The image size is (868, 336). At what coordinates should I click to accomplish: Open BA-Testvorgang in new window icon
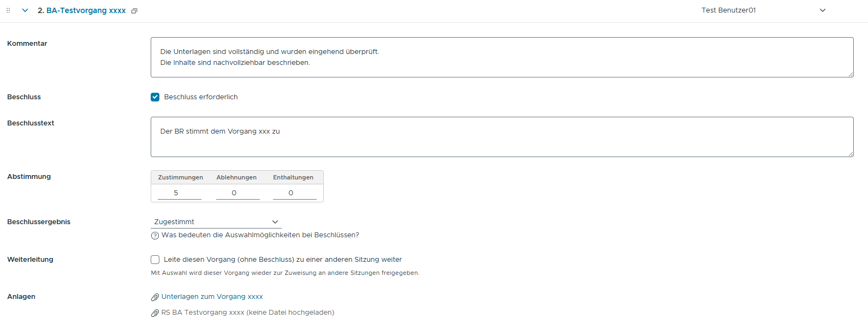pos(134,11)
